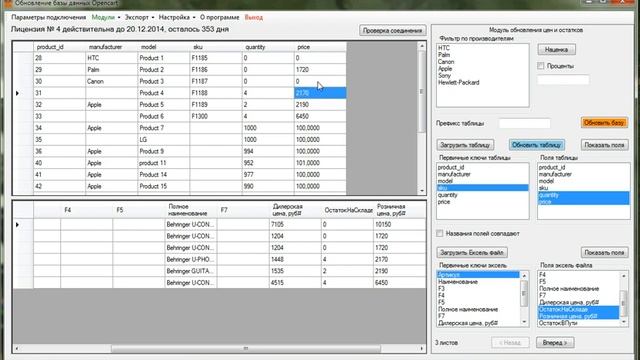This screenshot has width=640, height=360.
Task: Click the Загрузить Ексель файл button
Action: 471,253
